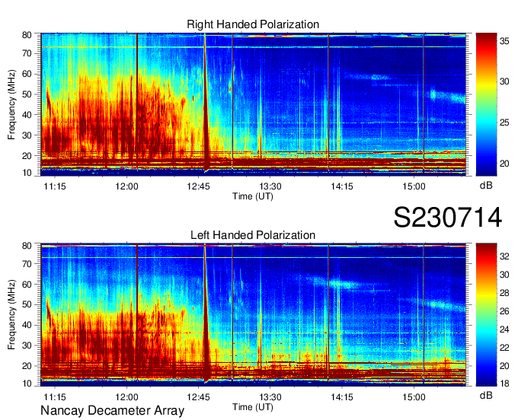
Task: Click the 10 frequency tick on the bottom plot
Action: (x=27, y=383)
